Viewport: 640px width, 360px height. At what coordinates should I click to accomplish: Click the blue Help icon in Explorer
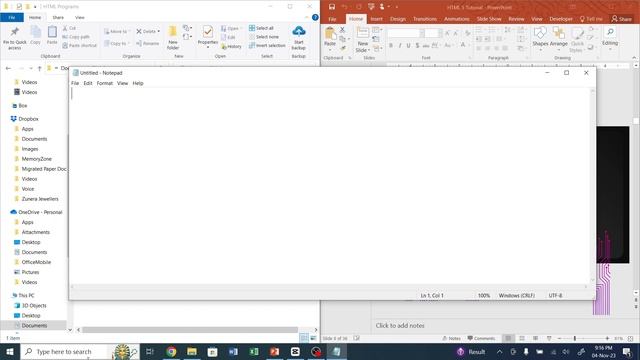(x=315, y=18)
